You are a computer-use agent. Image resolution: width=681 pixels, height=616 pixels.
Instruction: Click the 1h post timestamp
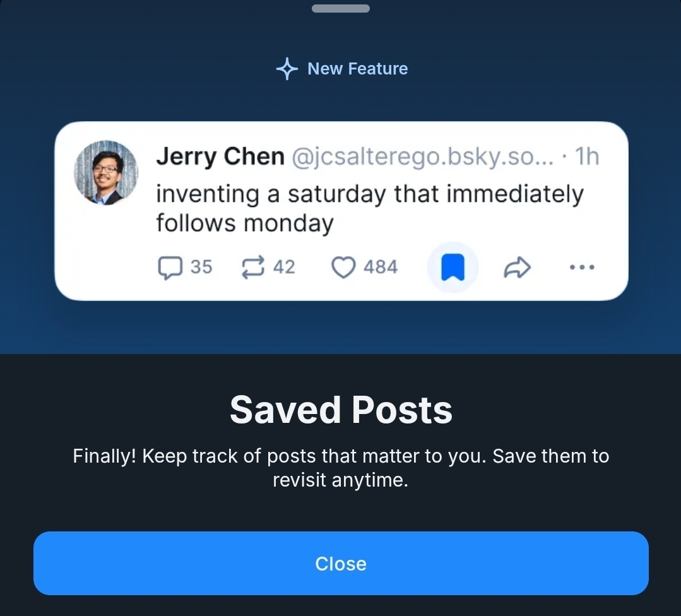(587, 157)
